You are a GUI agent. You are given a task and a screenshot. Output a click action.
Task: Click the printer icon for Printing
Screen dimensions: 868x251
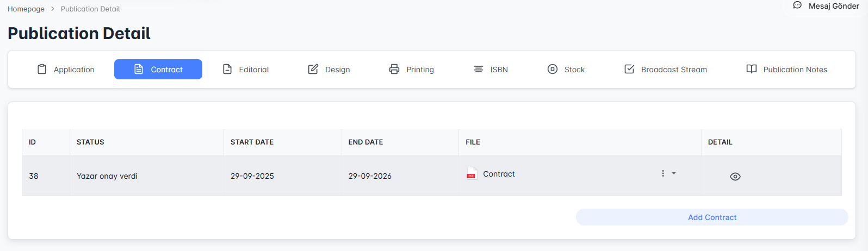(394, 69)
